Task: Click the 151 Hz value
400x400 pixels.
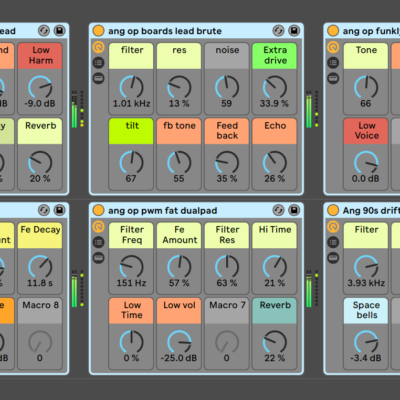Action: pos(131,283)
